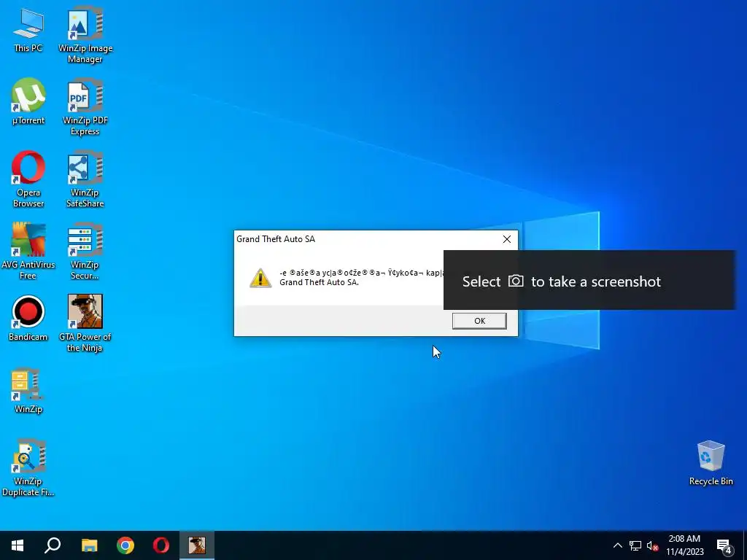Click the camera icon in the screenshot tip
Viewport: 747px width, 560px height.
point(516,281)
